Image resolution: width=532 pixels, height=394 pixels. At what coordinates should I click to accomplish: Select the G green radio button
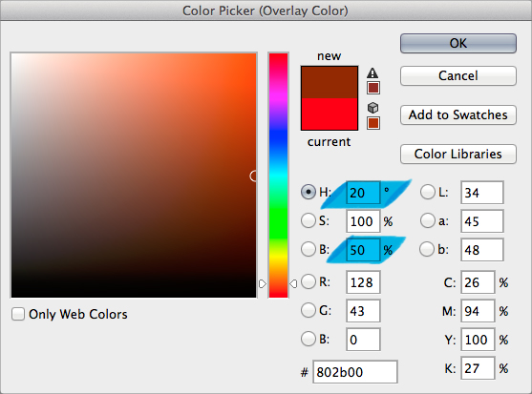coord(309,310)
